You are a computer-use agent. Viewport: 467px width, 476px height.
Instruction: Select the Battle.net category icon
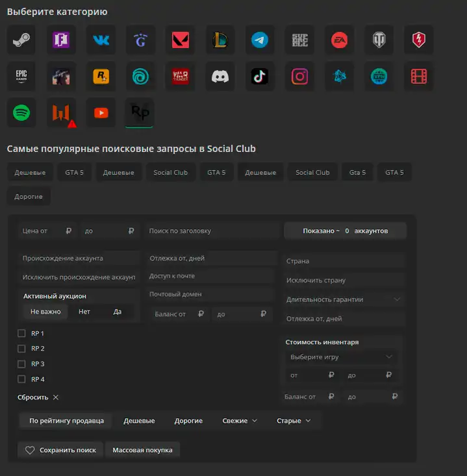pyautogui.click(x=340, y=76)
